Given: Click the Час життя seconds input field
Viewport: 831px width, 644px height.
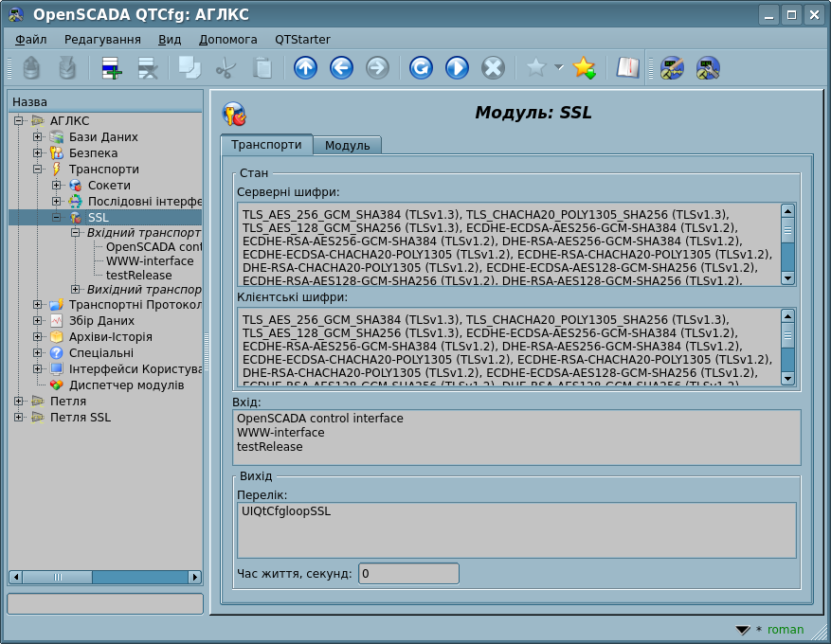Looking at the screenshot, I should (x=408, y=573).
